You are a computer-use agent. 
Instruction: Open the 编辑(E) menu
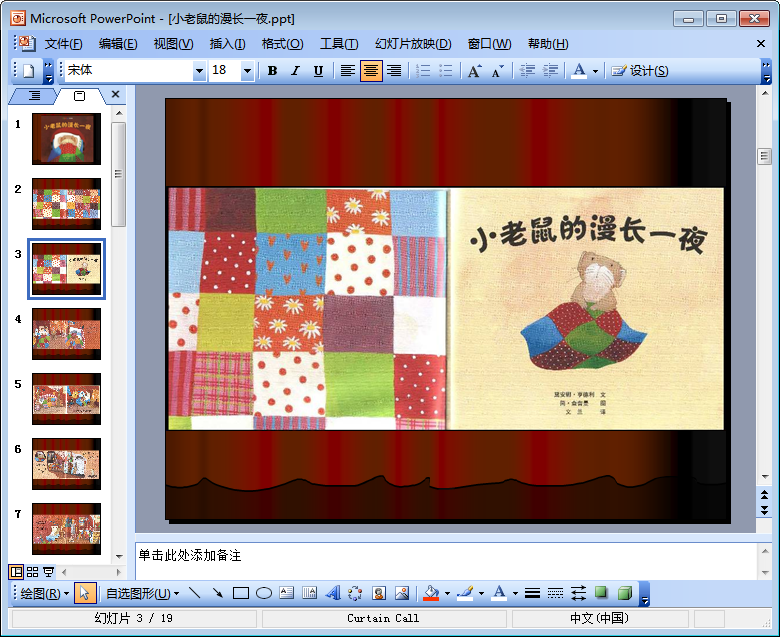118,44
